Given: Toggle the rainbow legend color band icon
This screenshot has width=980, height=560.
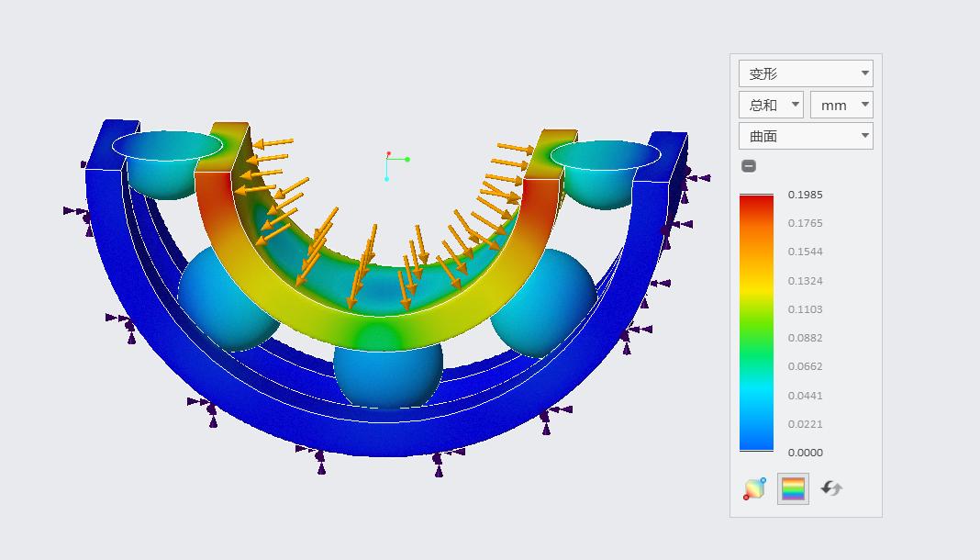Looking at the screenshot, I should tap(793, 488).
